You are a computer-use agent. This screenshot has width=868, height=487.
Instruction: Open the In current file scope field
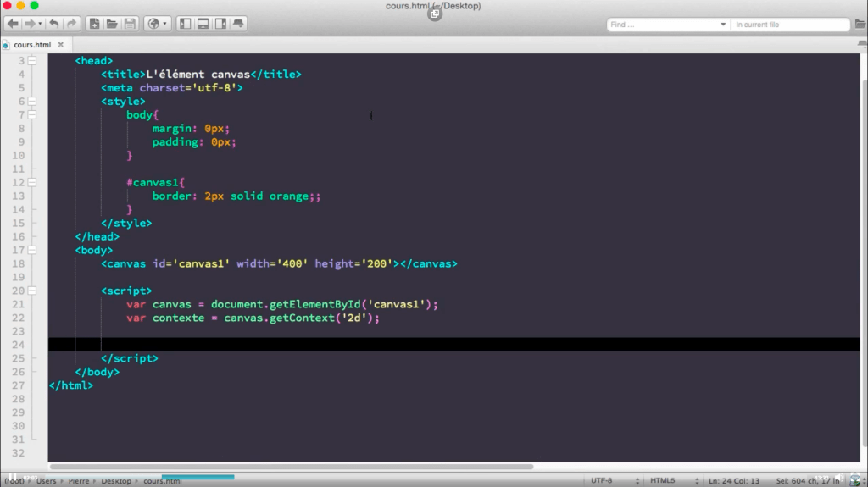(x=790, y=25)
